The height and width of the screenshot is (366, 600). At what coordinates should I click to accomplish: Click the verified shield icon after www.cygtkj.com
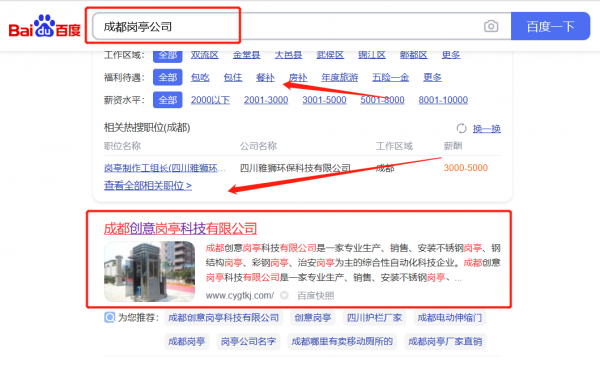pos(284,295)
